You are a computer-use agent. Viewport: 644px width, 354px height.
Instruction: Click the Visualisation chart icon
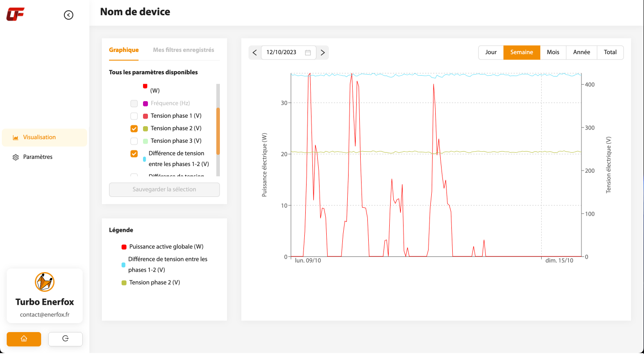click(x=16, y=137)
